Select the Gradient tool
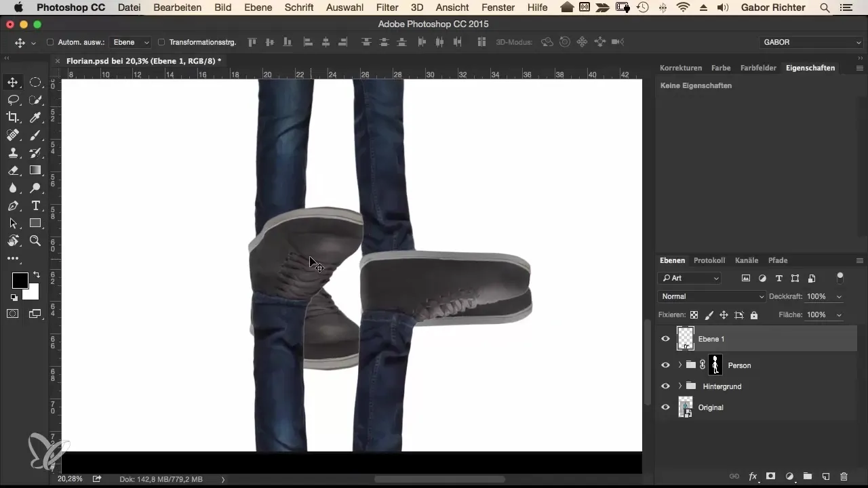The width and height of the screenshot is (868, 488). click(x=35, y=171)
